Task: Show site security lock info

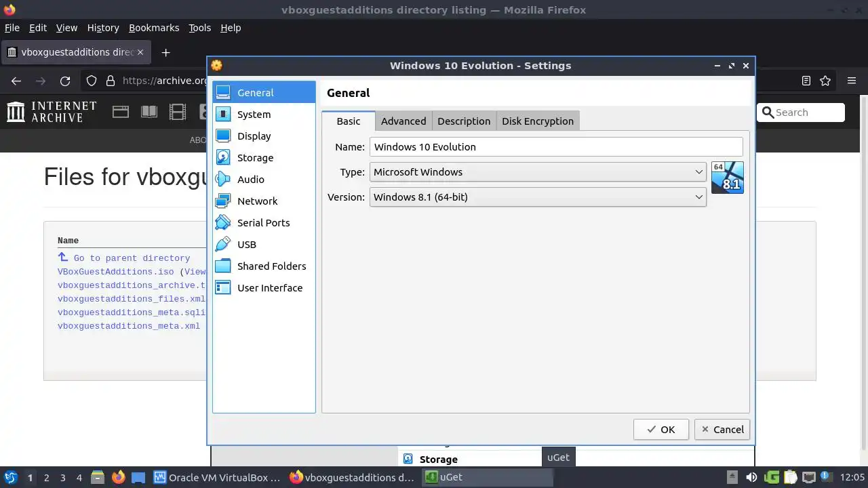Action: pos(111,81)
